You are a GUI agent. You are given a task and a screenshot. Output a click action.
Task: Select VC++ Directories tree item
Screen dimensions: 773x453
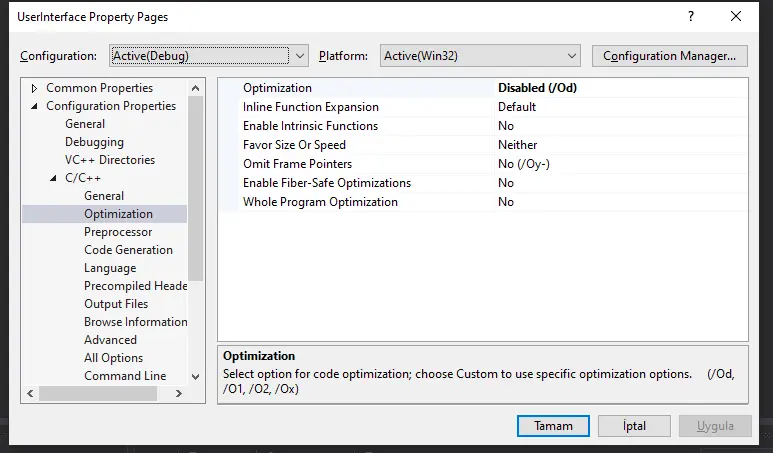pos(109,160)
